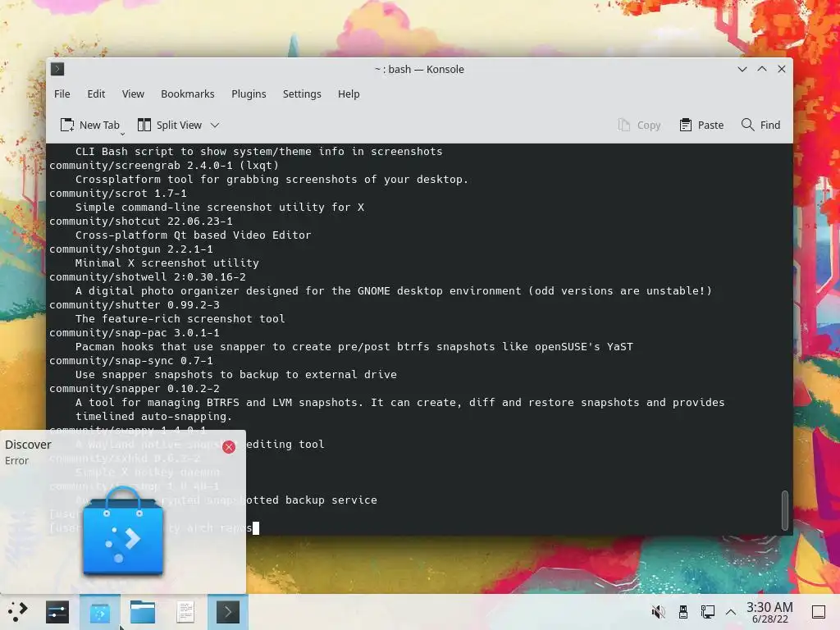Image resolution: width=840 pixels, height=630 pixels.
Task: Click the text 'community/snap-pac 3.0.1-1'
Action: (x=135, y=333)
